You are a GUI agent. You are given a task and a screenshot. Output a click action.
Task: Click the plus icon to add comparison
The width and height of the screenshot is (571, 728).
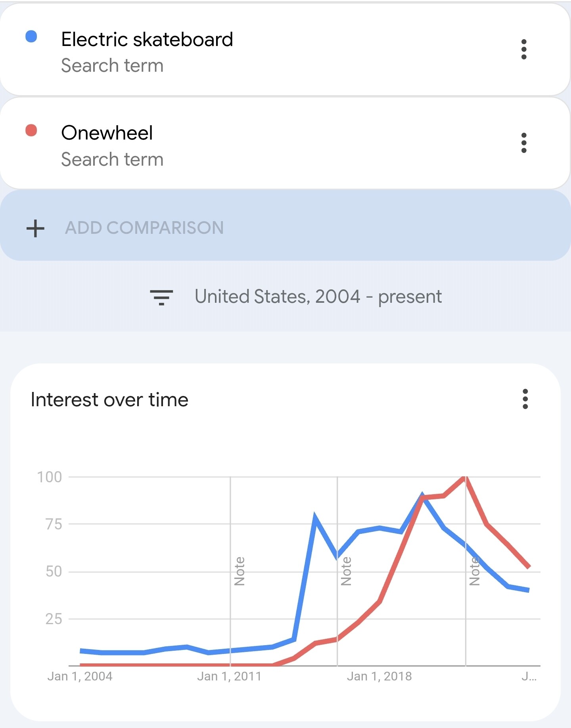[x=35, y=228]
